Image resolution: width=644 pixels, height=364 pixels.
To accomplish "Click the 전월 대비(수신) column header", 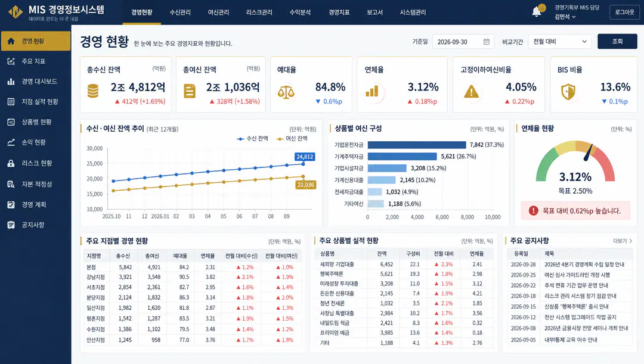I will 241,256.
